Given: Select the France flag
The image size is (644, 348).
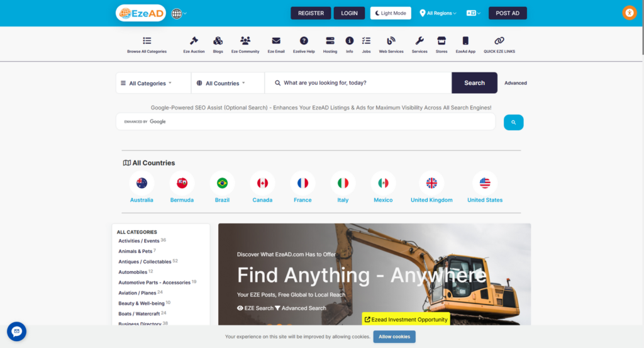Looking at the screenshot, I should coord(303,183).
